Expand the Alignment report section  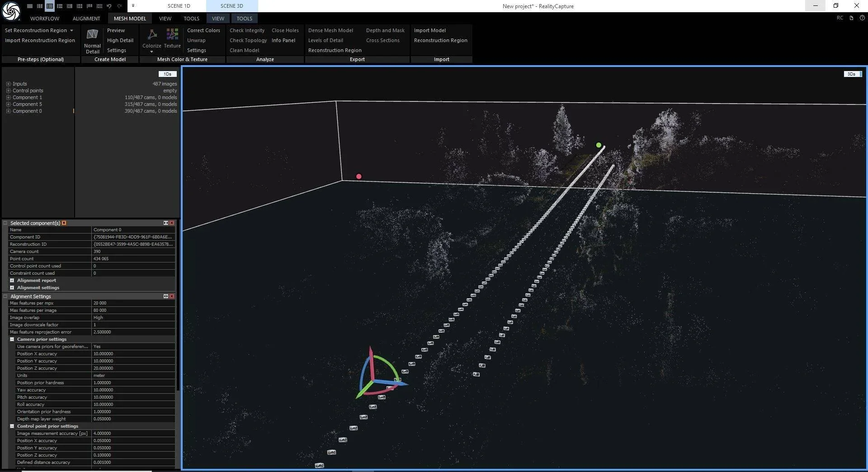point(12,281)
